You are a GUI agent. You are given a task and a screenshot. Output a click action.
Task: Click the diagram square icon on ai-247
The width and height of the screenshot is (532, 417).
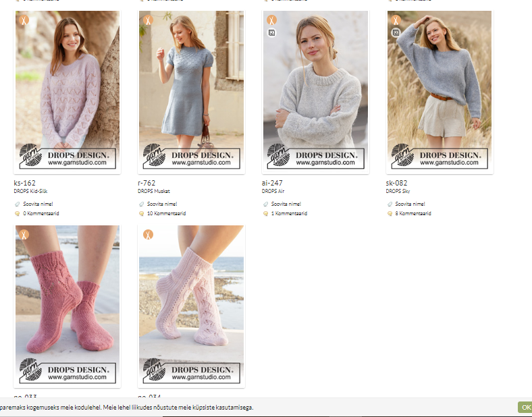click(272, 33)
